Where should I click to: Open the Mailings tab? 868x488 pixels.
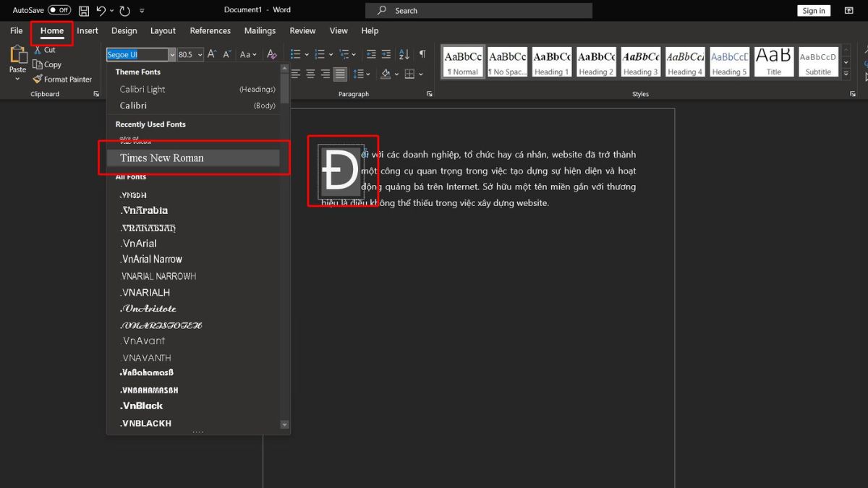click(x=260, y=31)
